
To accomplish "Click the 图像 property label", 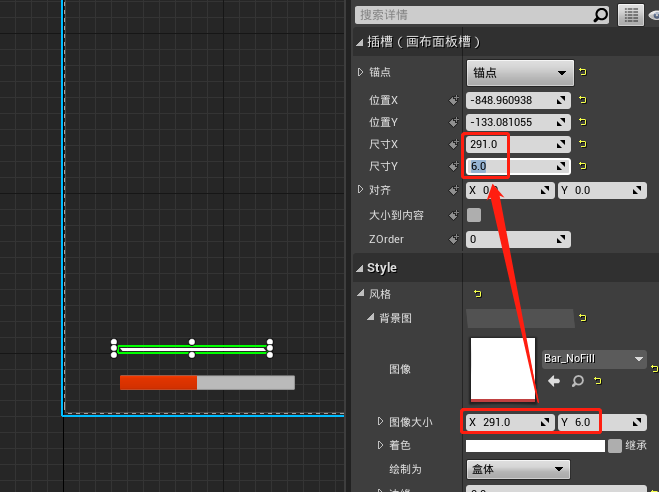I will 400,369.
